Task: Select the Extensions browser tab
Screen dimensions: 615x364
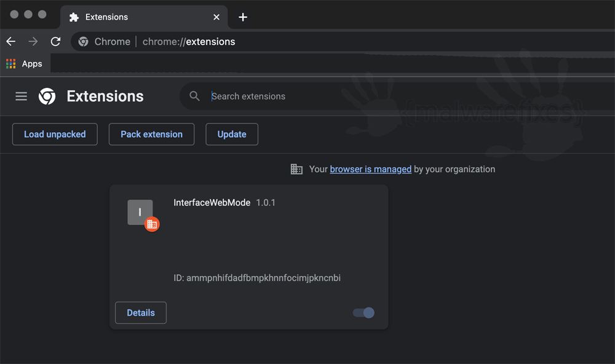Action: [x=144, y=17]
